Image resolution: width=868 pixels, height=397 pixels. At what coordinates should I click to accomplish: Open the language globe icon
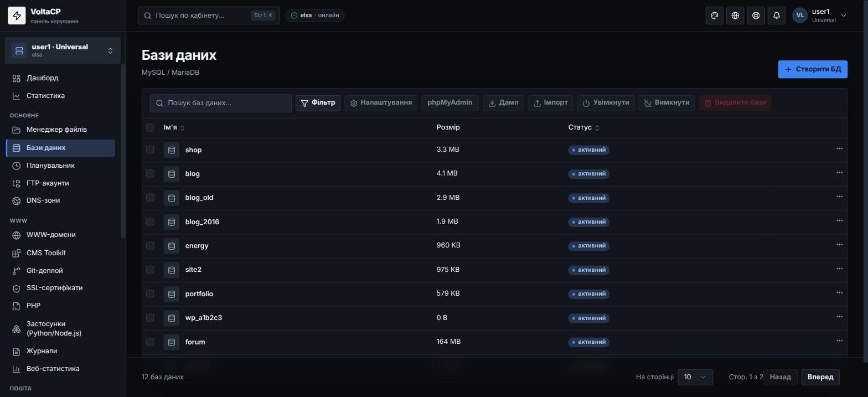tap(735, 16)
